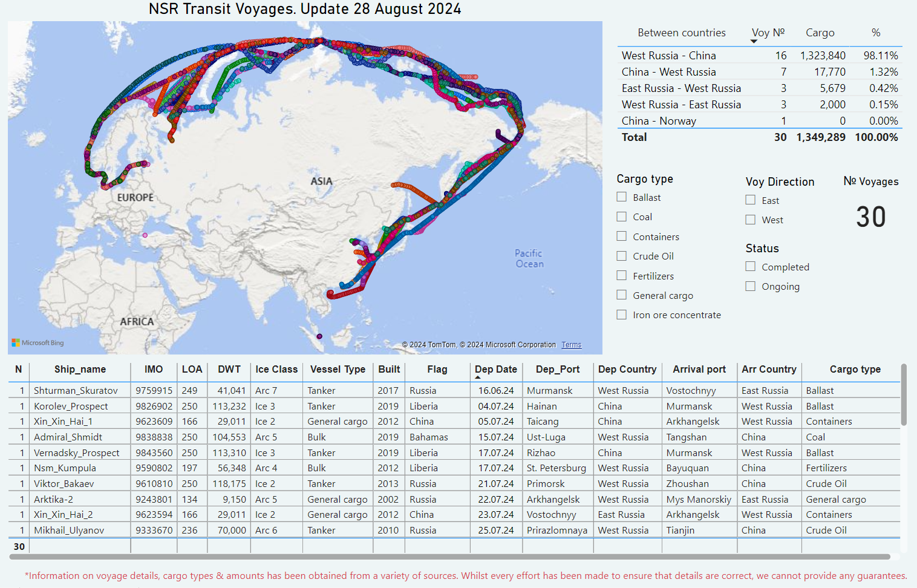Enable the East voyage direction filter
The width and height of the screenshot is (917, 588).
click(750, 199)
